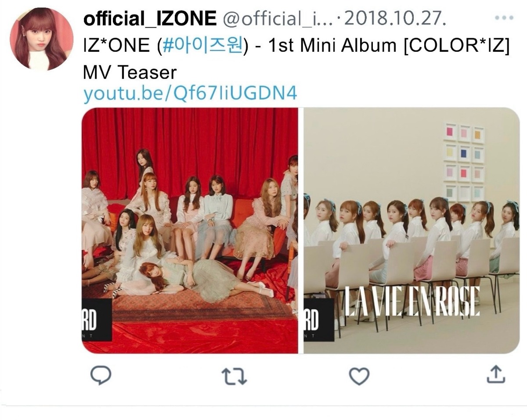
Task: Click the reply speech bubble icon
Action: tap(101, 376)
